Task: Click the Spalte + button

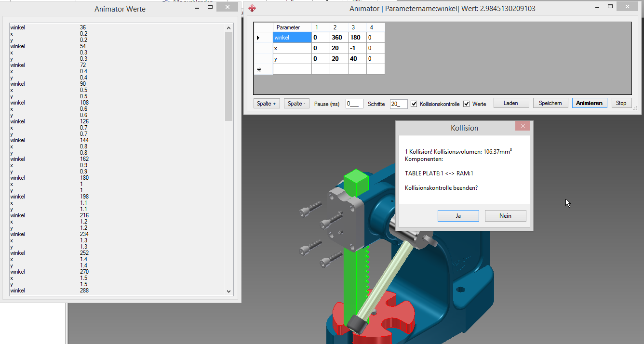Action: pyautogui.click(x=267, y=104)
